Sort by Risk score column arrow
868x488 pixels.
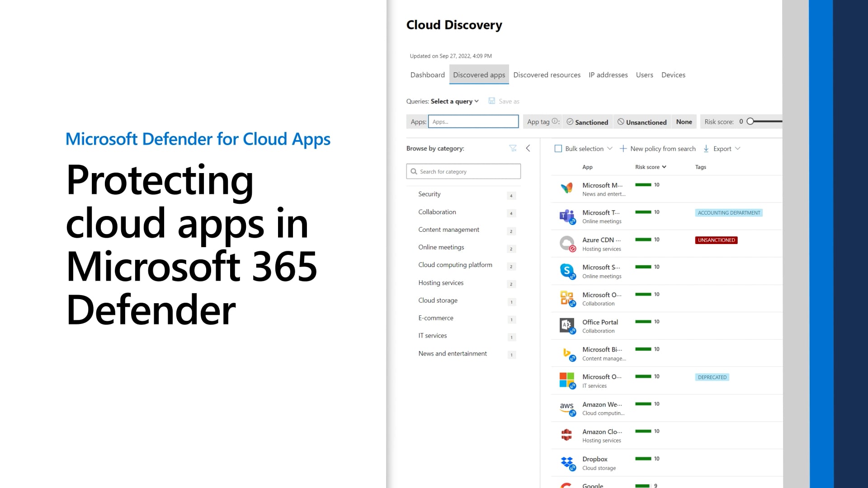click(664, 167)
